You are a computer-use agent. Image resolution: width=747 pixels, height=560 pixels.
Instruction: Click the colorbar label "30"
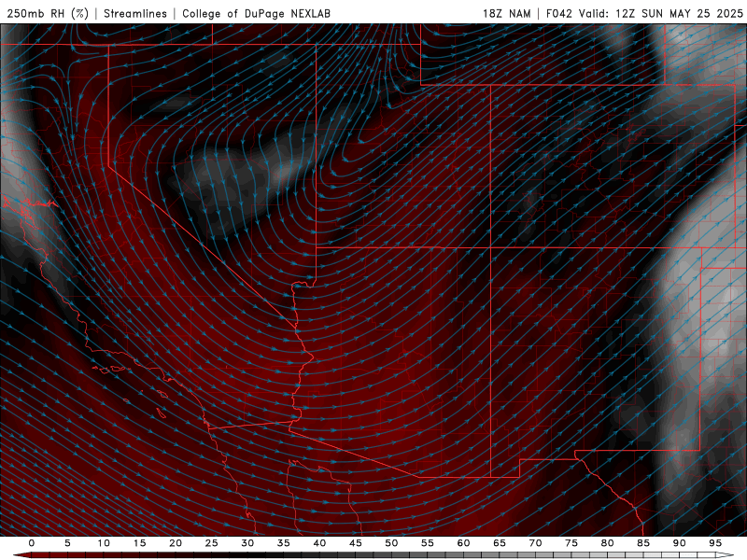(247, 543)
